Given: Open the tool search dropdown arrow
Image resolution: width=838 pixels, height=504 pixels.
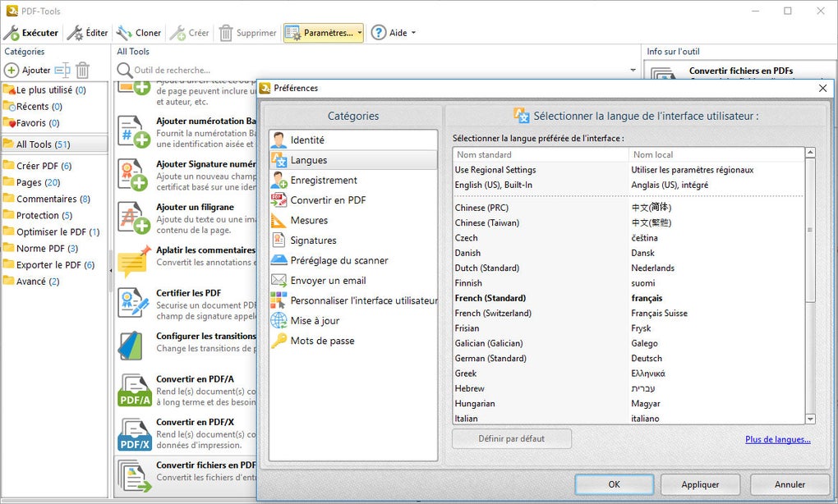Looking at the screenshot, I should point(633,70).
